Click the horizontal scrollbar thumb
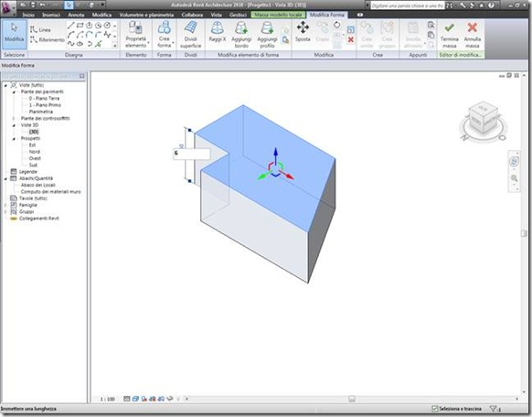The height and width of the screenshot is (417, 532). (352, 399)
